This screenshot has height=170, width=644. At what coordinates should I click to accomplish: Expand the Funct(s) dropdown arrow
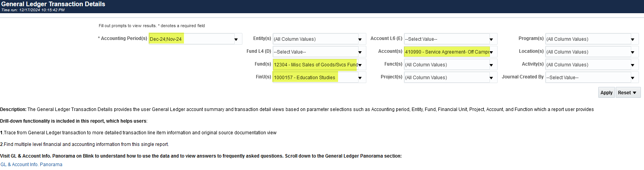tap(491, 65)
